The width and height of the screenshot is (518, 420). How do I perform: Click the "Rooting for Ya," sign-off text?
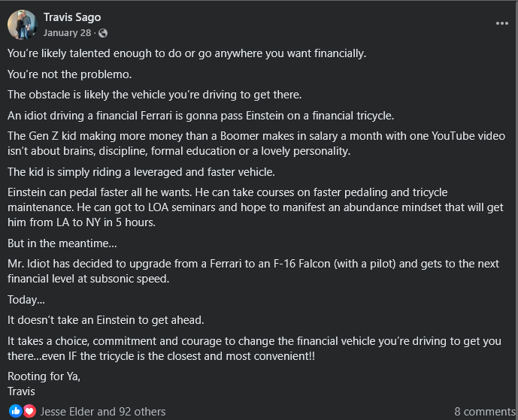[x=44, y=376]
